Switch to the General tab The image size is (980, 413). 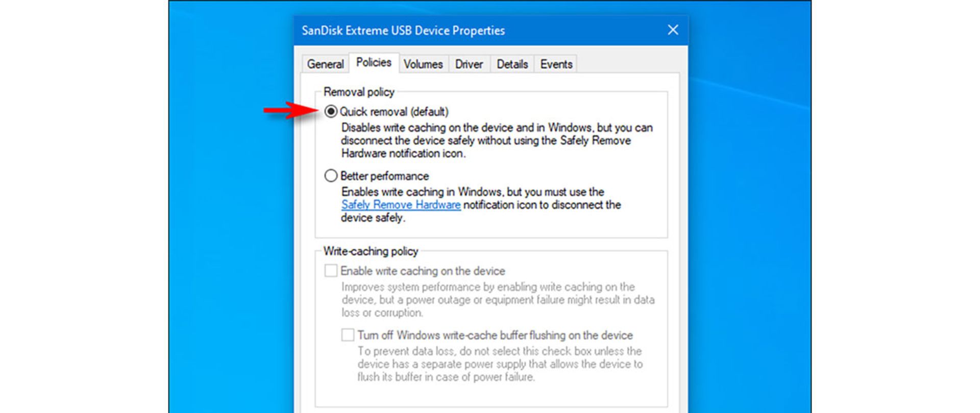point(325,64)
